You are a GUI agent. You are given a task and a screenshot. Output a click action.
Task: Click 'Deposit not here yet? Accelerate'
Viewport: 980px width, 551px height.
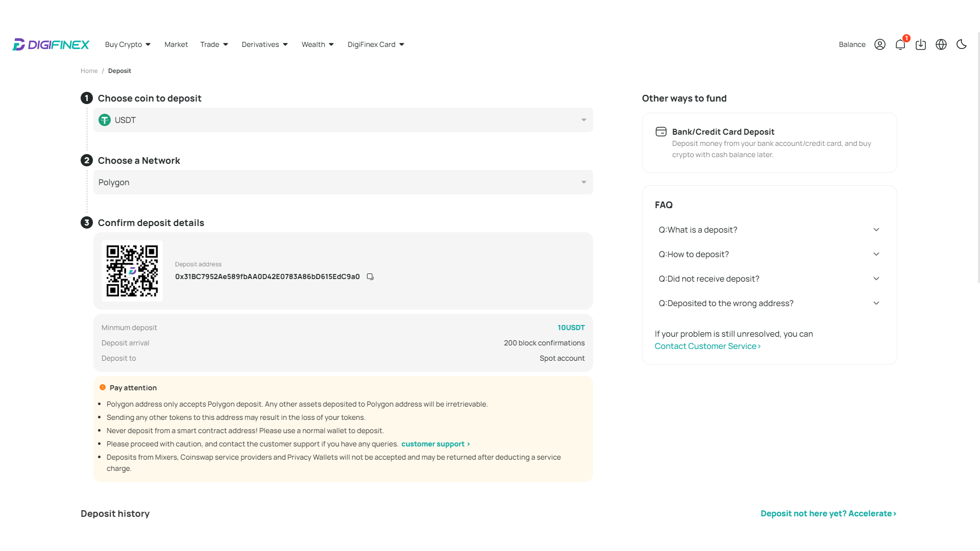[x=828, y=513]
